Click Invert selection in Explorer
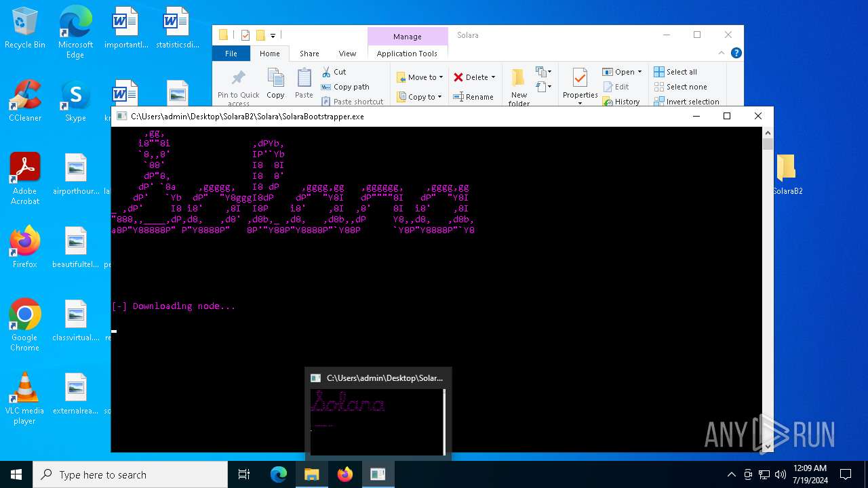The image size is (868, 488). (686, 102)
